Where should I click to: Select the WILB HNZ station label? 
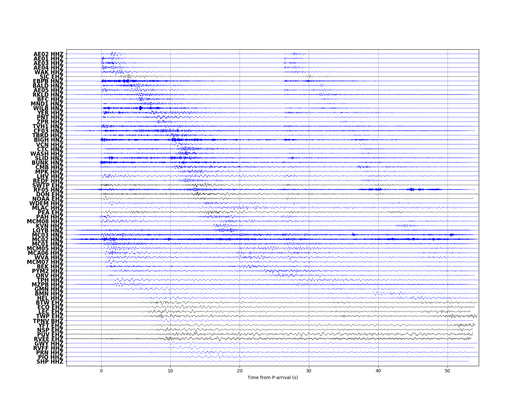(x=48, y=108)
